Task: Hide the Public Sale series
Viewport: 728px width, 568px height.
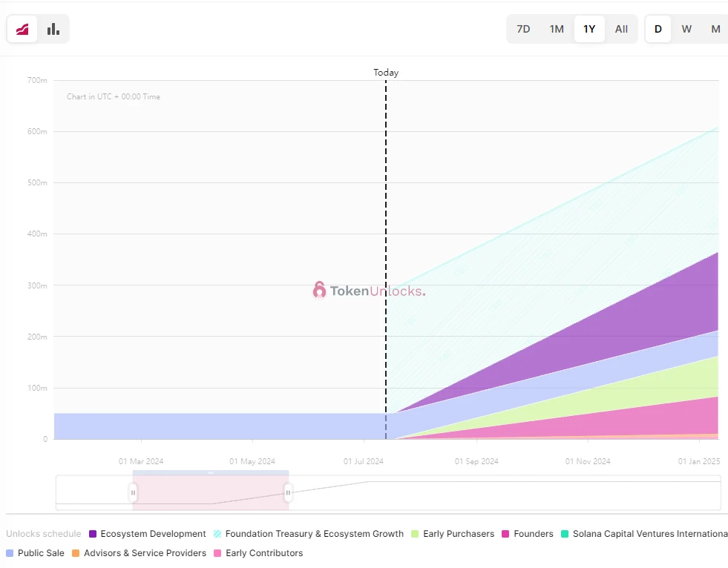Action: pyautogui.click(x=35, y=553)
